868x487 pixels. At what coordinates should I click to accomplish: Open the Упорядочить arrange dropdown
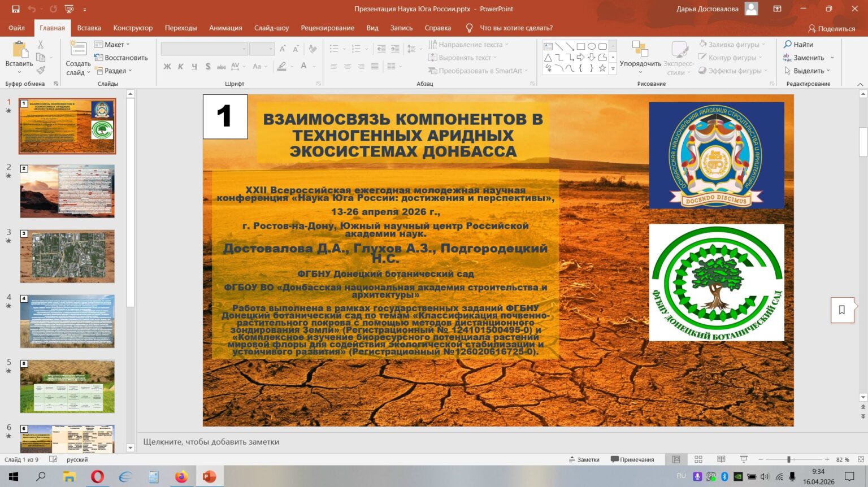pos(640,64)
